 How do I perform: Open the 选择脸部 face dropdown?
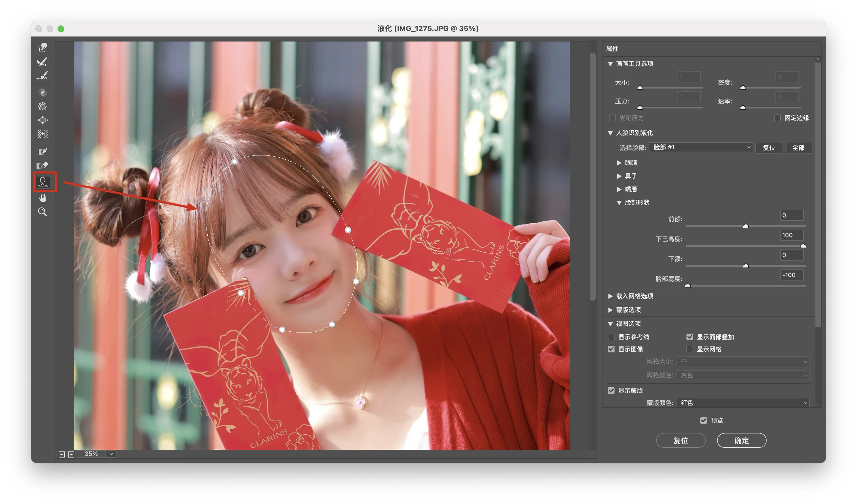[701, 147]
